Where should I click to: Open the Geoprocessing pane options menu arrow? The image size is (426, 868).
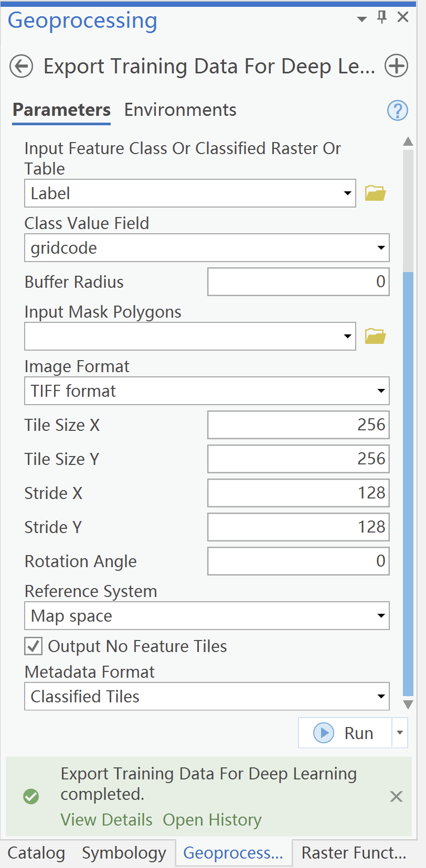coord(361,19)
